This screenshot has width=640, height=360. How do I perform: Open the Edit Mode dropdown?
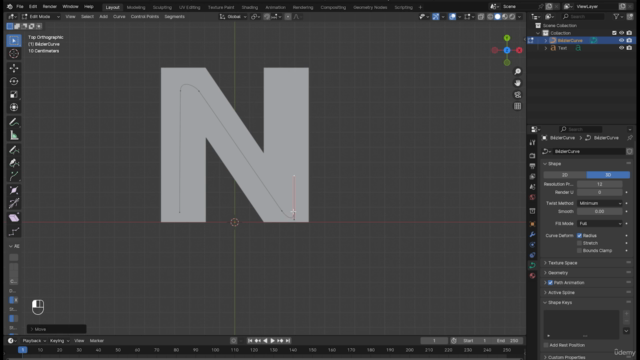pyautogui.click(x=40, y=17)
